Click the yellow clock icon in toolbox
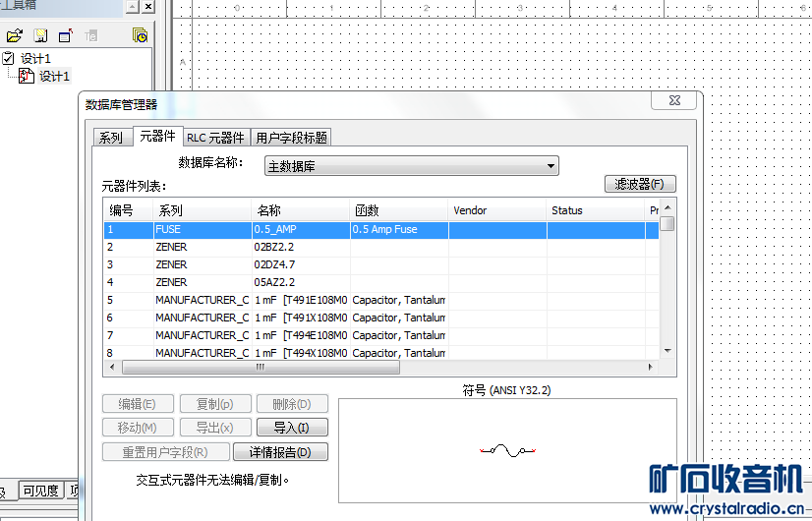812x521 pixels. (140, 35)
